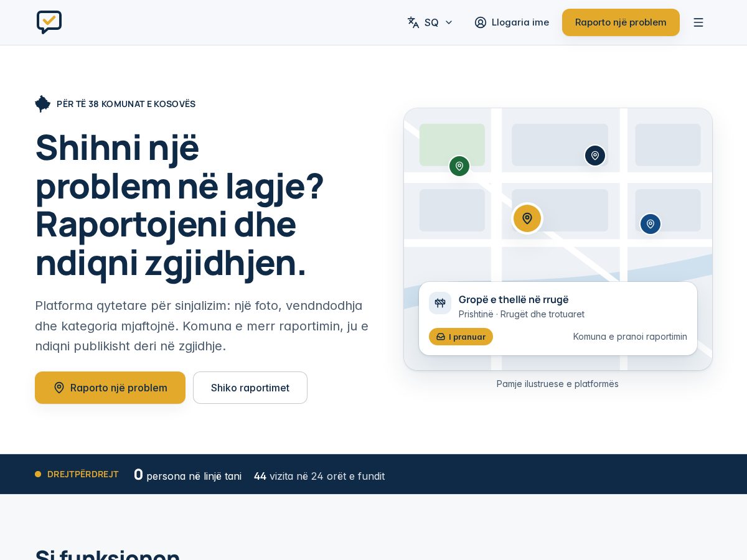Image resolution: width=747 pixels, height=560 pixels.
Task: Click PËR TË 38 KOMUNAT E KOSOVËS label
Action: 126,104
